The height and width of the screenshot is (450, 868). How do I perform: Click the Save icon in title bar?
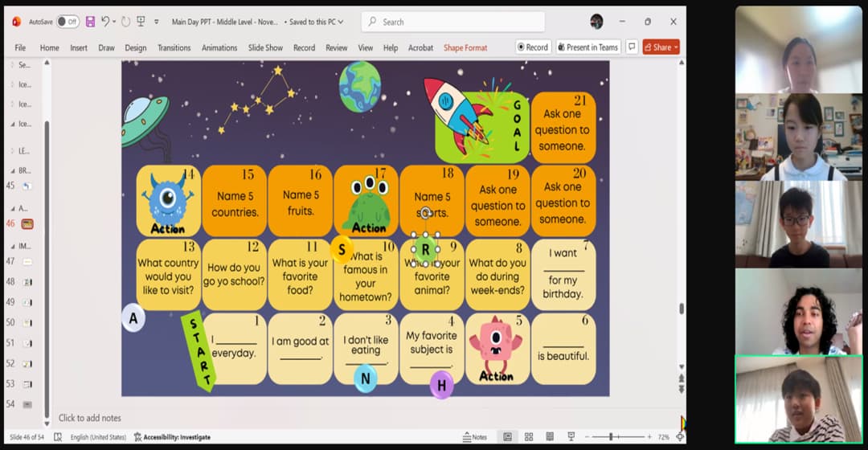click(90, 22)
